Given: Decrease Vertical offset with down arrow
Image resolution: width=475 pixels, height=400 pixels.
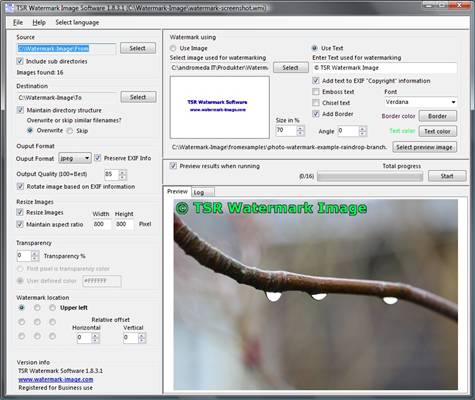Looking at the screenshot, I should pos(142,341).
